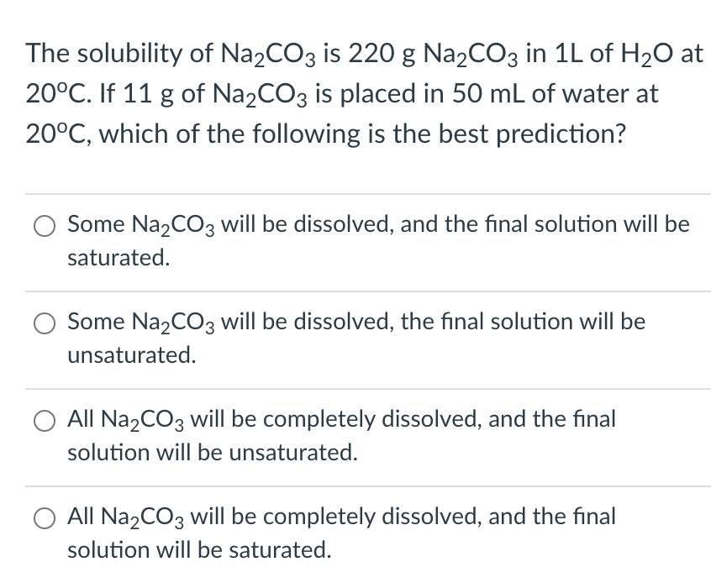The image size is (711, 588).
Task: Choose 'Some Na2CO3 will be dissolved, saturated' option
Action: pyautogui.click(x=44, y=225)
